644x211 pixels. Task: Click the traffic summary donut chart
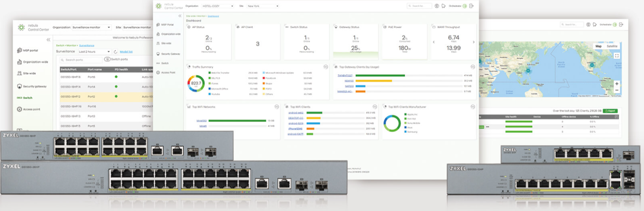click(x=196, y=83)
